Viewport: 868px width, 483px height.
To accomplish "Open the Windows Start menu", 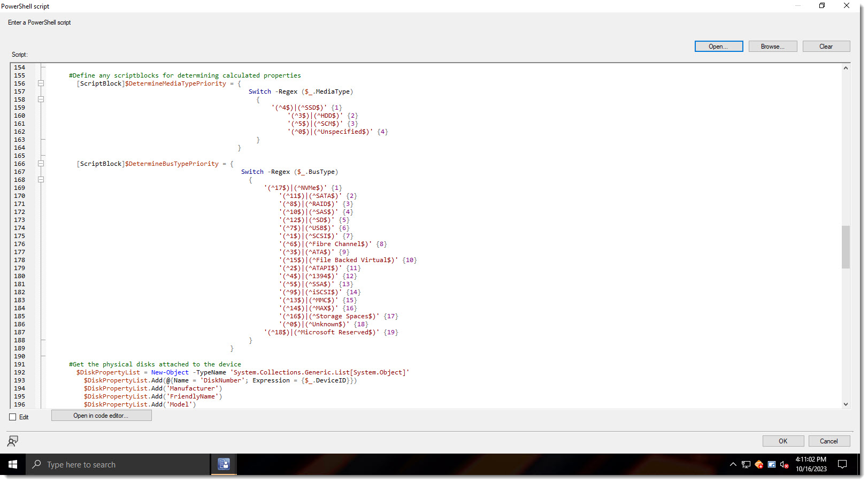I will (x=13, y=464).
